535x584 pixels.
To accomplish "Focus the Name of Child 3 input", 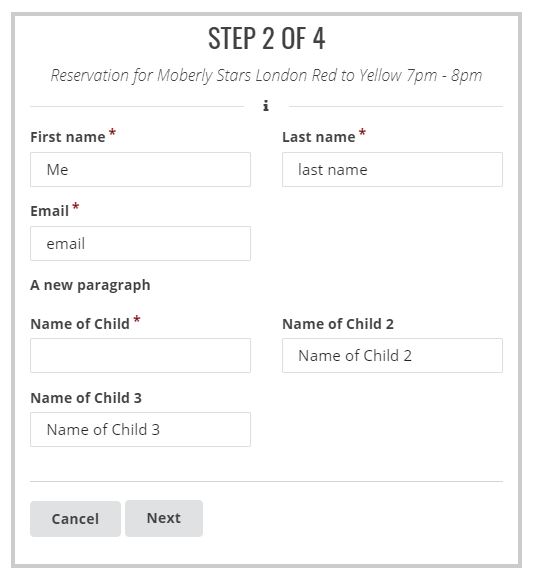I will tap(140, 429).
